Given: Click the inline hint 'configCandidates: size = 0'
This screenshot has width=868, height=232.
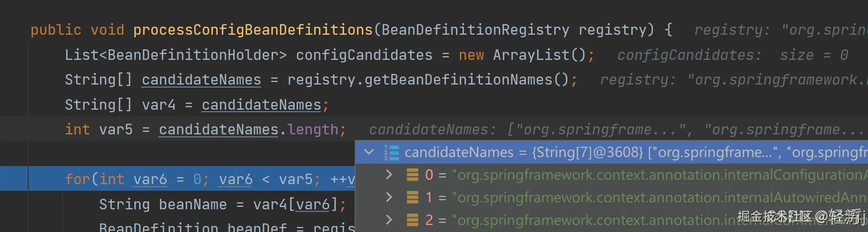Looking at the screenshot, I should 733,55.
